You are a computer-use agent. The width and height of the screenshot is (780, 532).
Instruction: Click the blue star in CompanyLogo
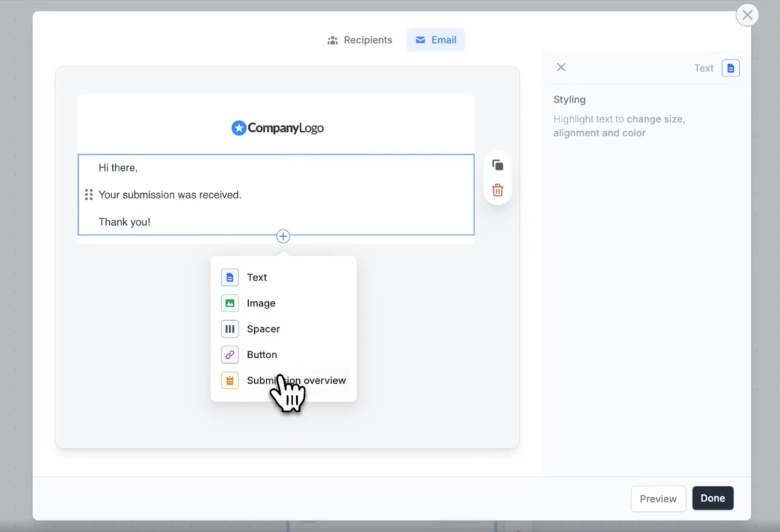[x=239, y=128]
